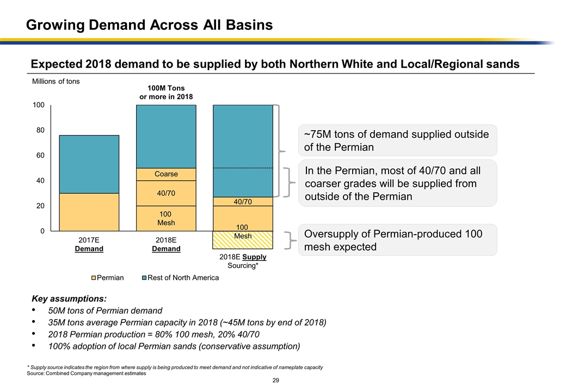Select the Coarse segment in 2018E Demand bar
Image resolution: width=566 pixels, height=392 pixels.
(166, 174)
